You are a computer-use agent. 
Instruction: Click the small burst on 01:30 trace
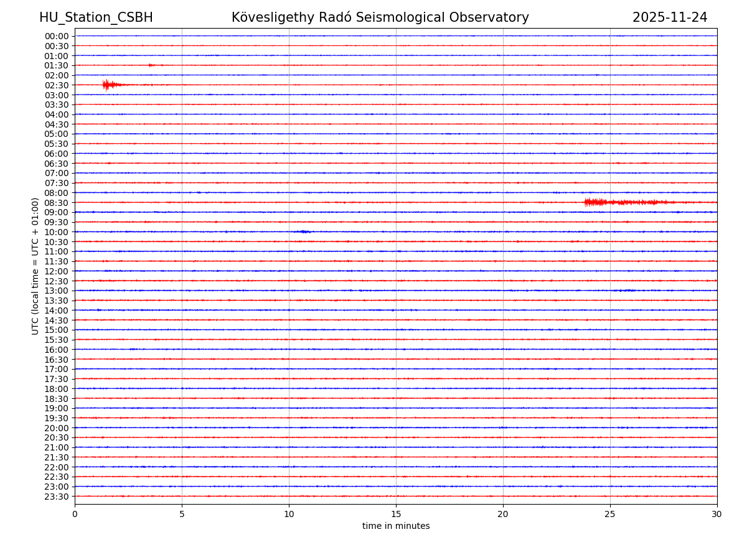point(151,65)
